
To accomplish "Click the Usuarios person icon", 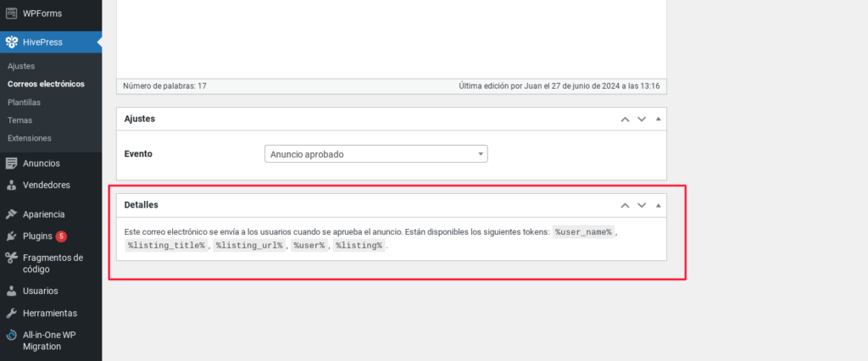I will pos(11,291).
